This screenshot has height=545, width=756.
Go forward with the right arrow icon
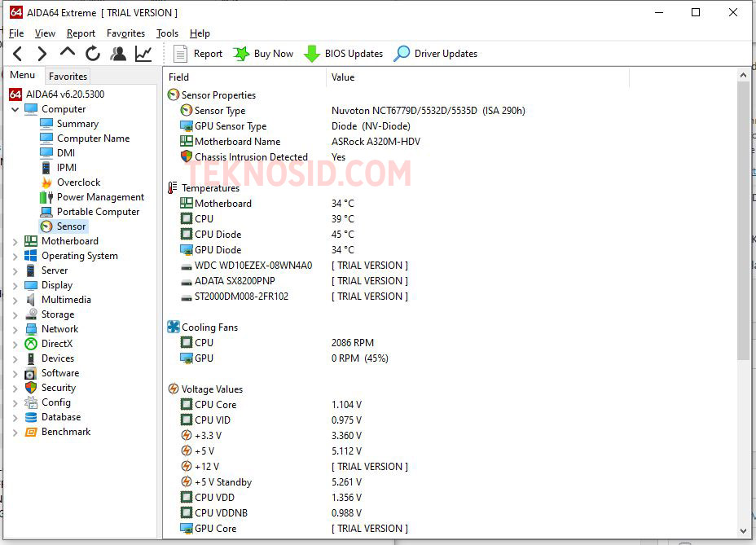point(42,54)
